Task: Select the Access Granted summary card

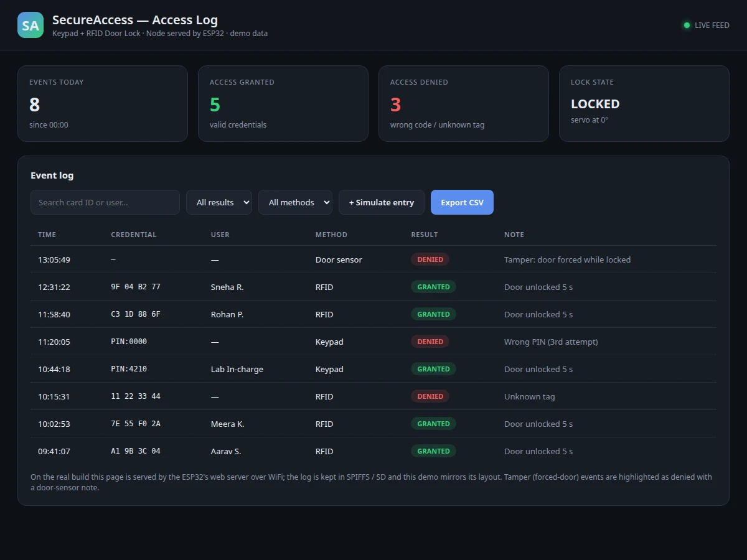Action: coord(283,104)
